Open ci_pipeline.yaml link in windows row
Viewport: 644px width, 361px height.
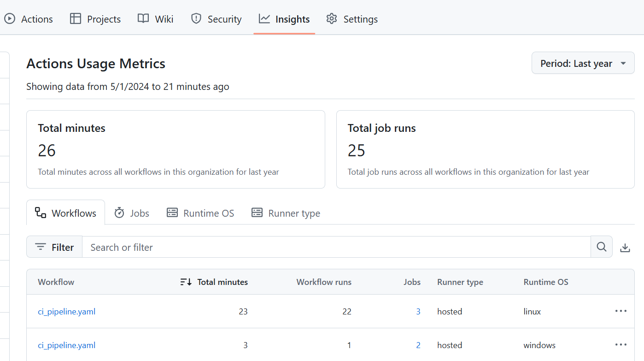66,345
